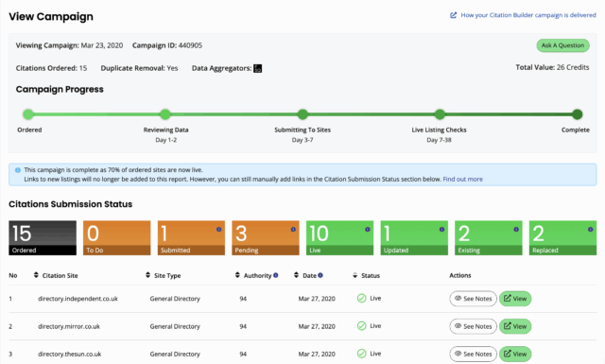See Notes for directory.thesun.co.uk
Viewport: 605px width, 364px height.
click(473, 354)
